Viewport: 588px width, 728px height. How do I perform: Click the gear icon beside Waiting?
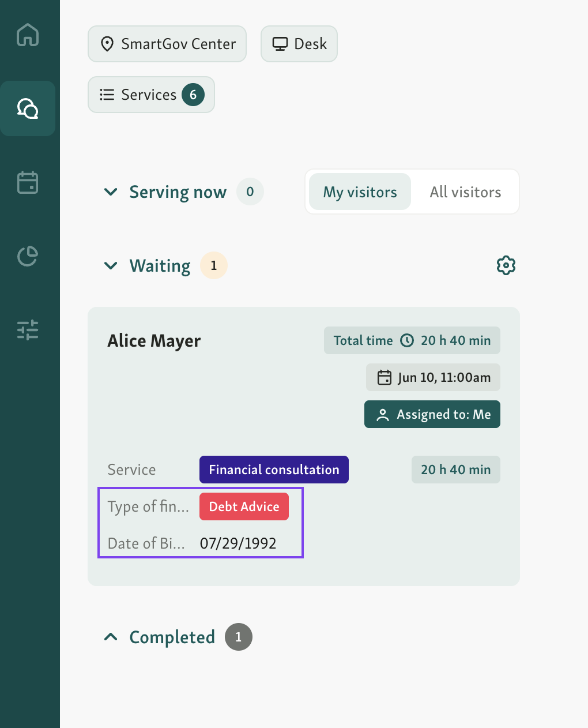pyautogui.click(x=506, y=265)
